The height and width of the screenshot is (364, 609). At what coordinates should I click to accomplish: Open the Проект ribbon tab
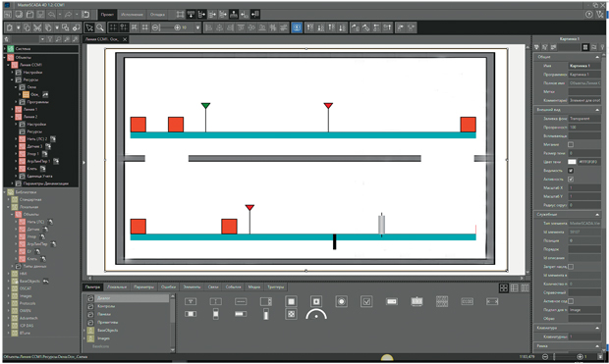(x=107, y=15)
